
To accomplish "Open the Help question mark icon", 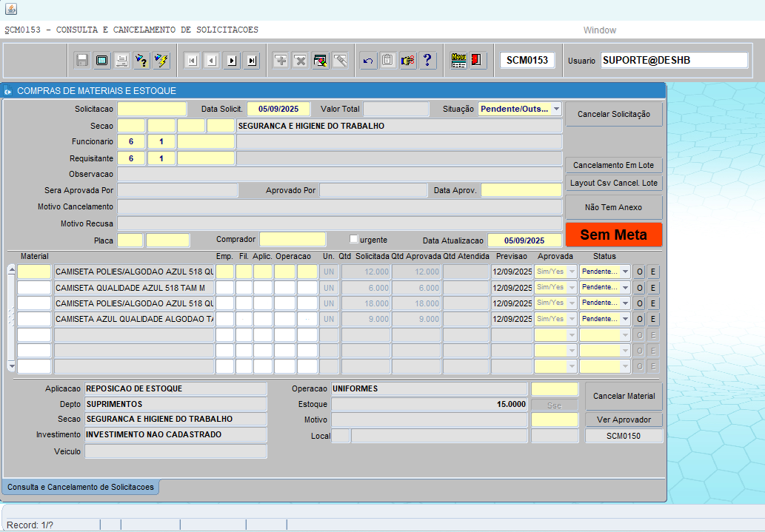I will [427, 61].
